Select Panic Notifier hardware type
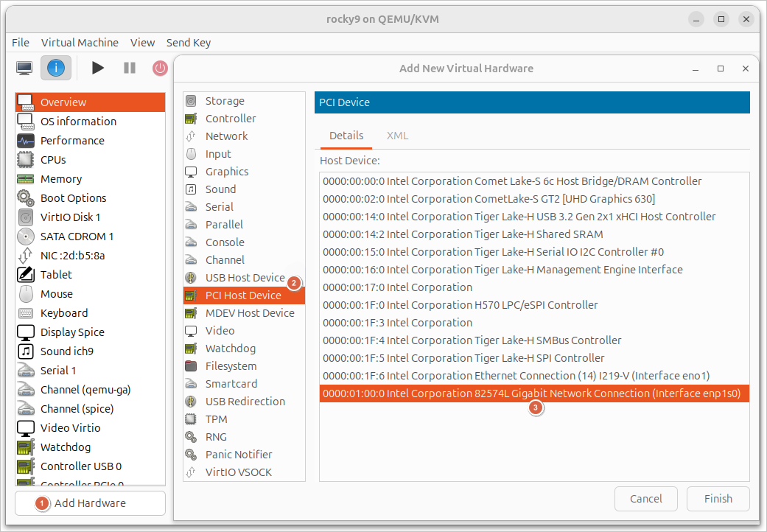 point(239,455)
